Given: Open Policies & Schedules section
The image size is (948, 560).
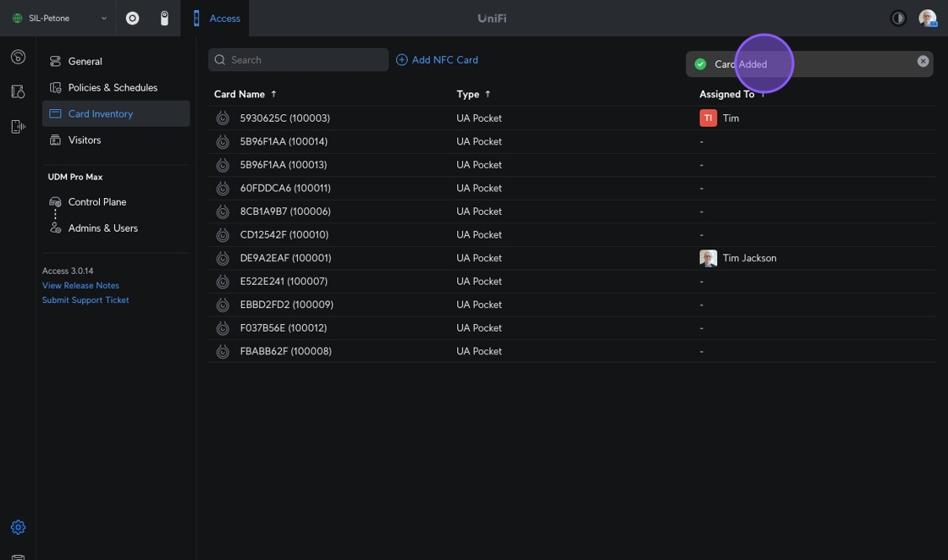Looking at the screenshot, I should point(113,87).
